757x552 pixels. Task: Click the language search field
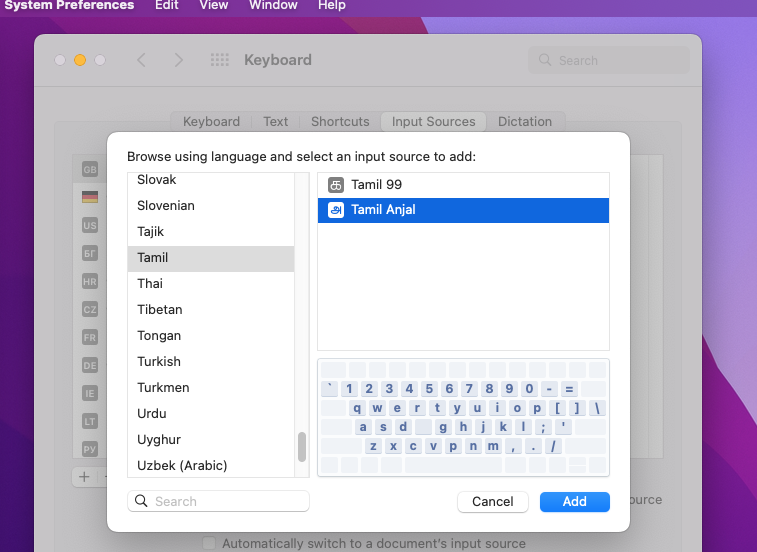tap(218, 501)
